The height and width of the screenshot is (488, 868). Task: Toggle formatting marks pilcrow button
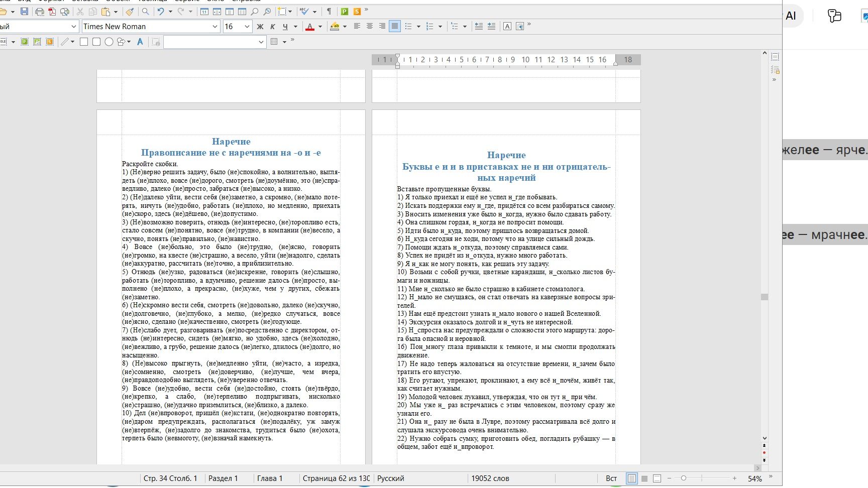(x=329, y=12)
